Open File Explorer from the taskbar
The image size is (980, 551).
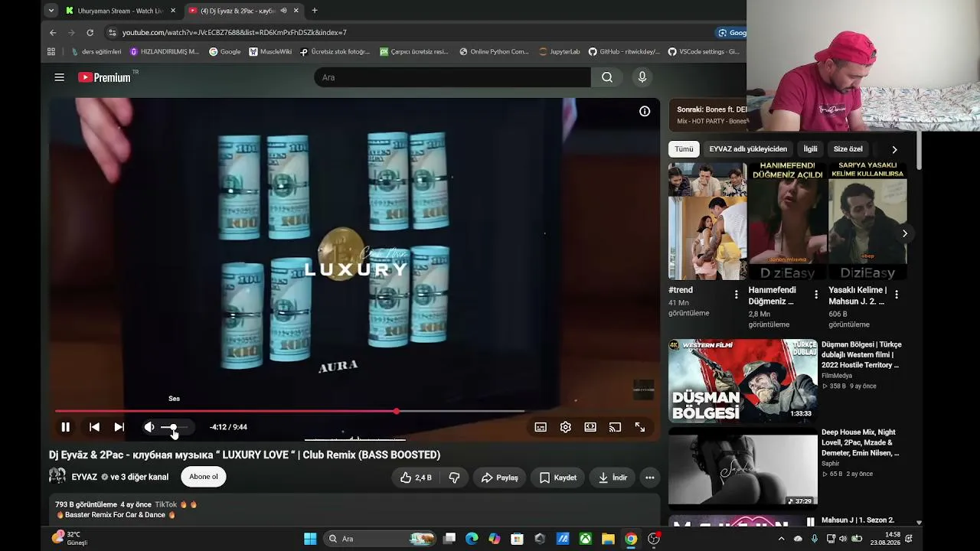point(608,539)
